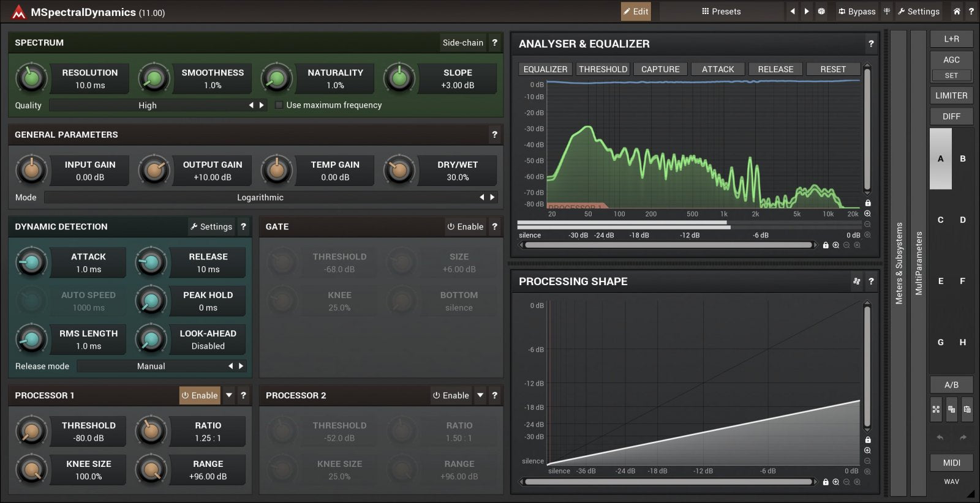Open Spectrum panel help icon
This screenshot has height=503, width=980.
pyautogui.click(x=495, y=43)
